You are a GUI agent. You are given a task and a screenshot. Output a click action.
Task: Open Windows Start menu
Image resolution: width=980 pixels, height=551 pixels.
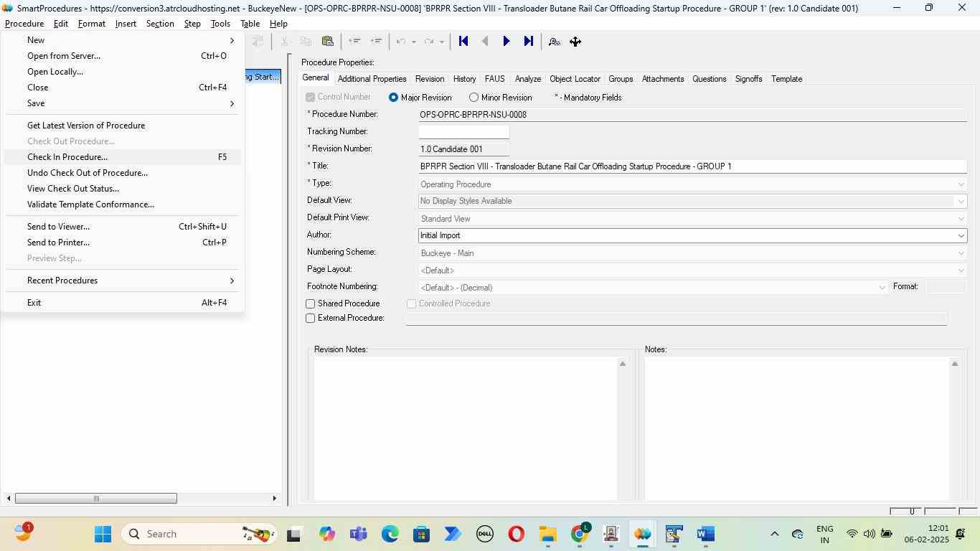click(x=103, y=534)
